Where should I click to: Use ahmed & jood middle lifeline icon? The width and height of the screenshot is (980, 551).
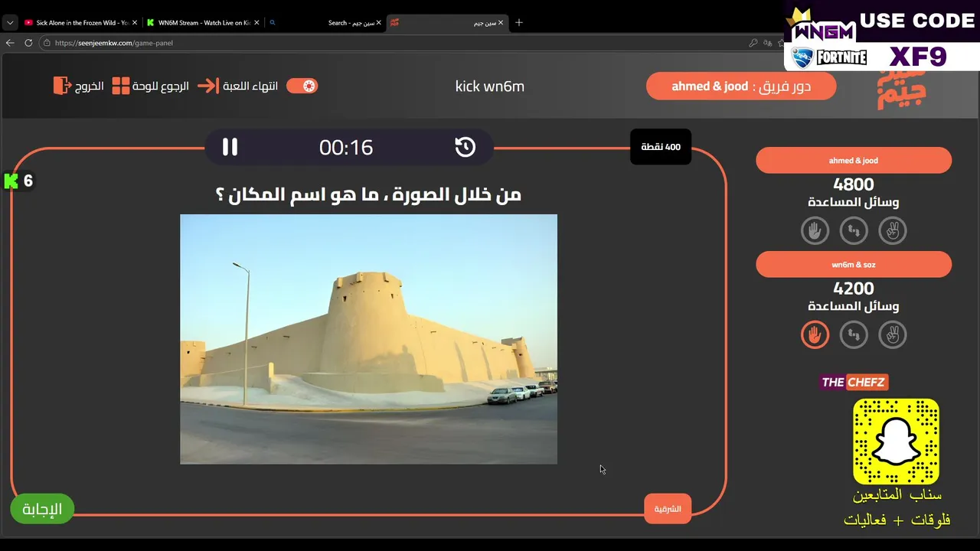click(854, 230)
